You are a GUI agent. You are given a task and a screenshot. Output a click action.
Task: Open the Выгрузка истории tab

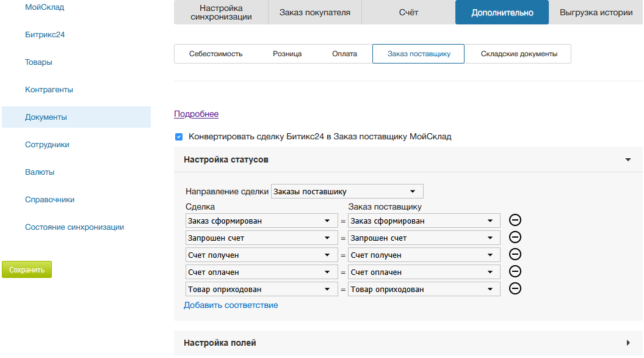tap(596, 12)
